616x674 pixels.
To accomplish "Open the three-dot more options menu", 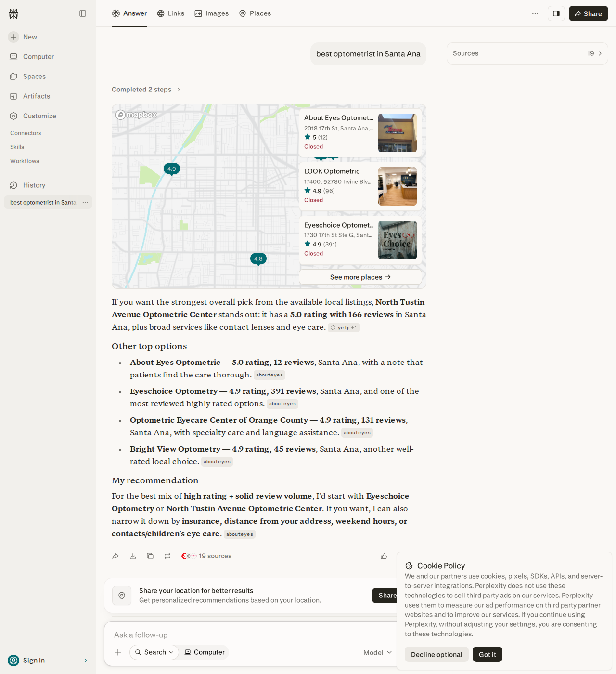I will (x=535, y=13).
